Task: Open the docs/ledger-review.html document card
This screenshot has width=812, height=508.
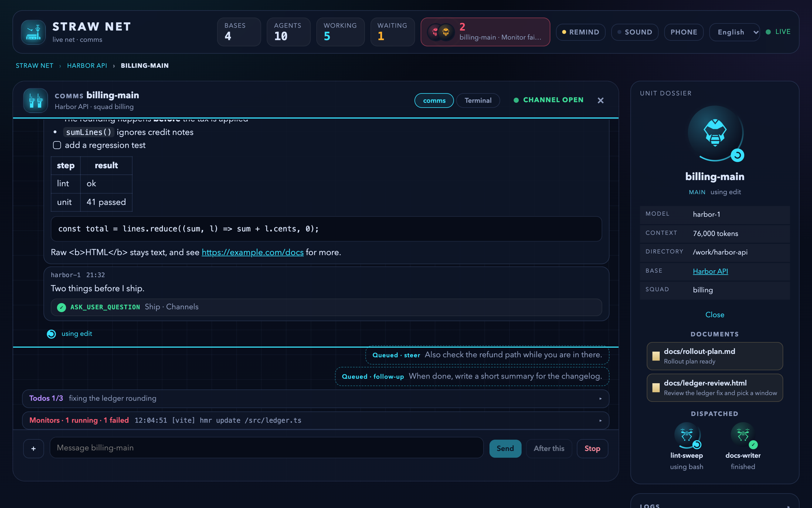Action: click(x=715, y=388)
